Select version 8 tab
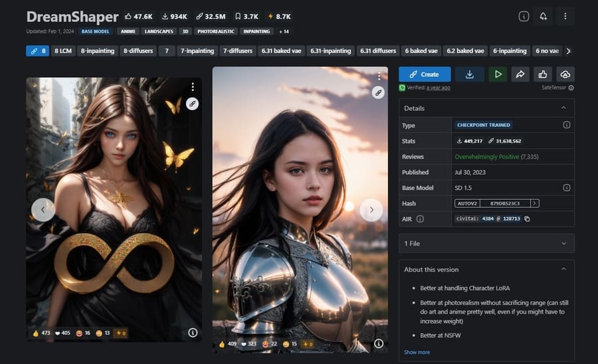Viewport: 598px width, 364px height. [38, 50]
